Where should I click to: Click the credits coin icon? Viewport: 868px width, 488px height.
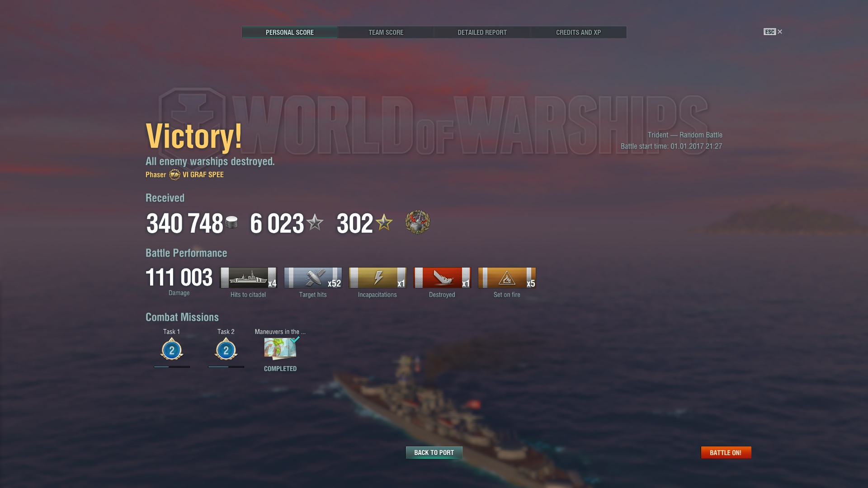click(231, 222)
